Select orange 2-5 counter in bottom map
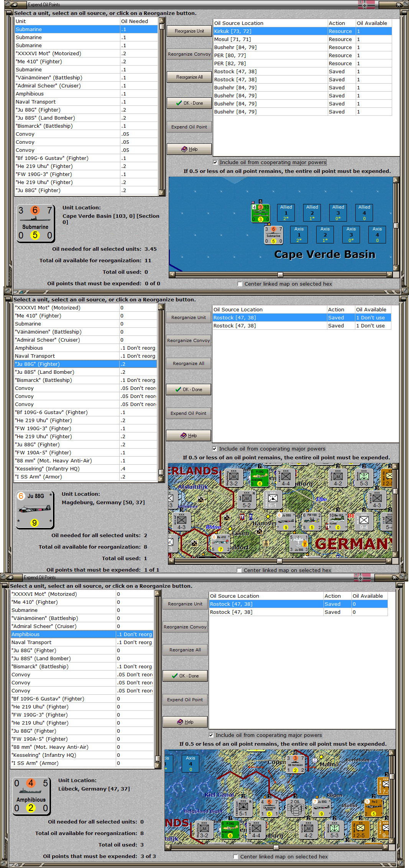 point(360,830)
